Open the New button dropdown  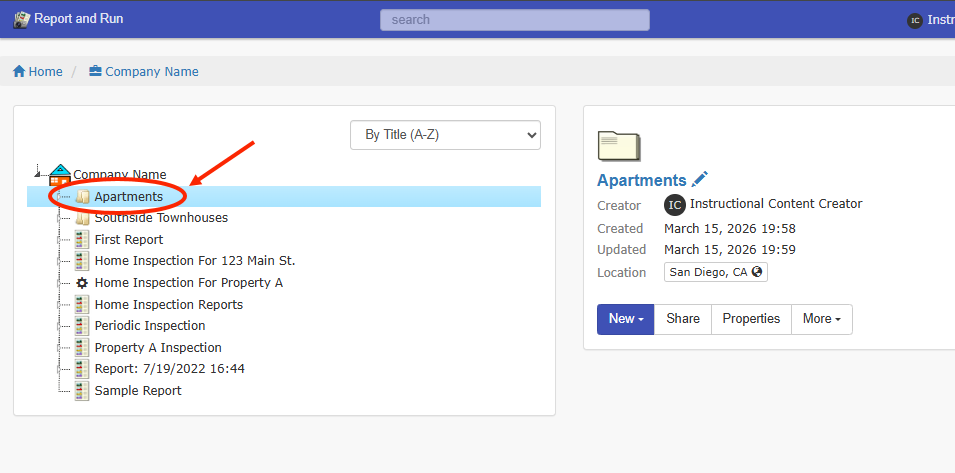625,319
